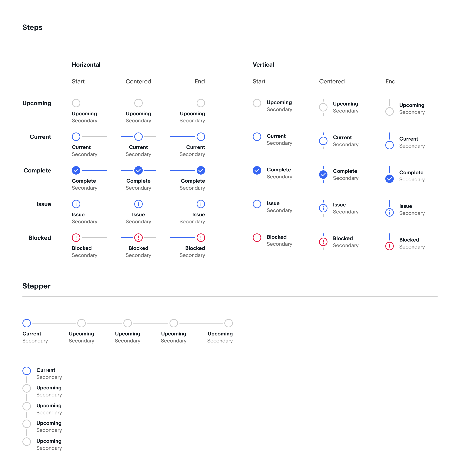Viewport: 460px width, 476px height.
Task: Click the Current circle in the vertical Stepper
Action: point(26,371)
